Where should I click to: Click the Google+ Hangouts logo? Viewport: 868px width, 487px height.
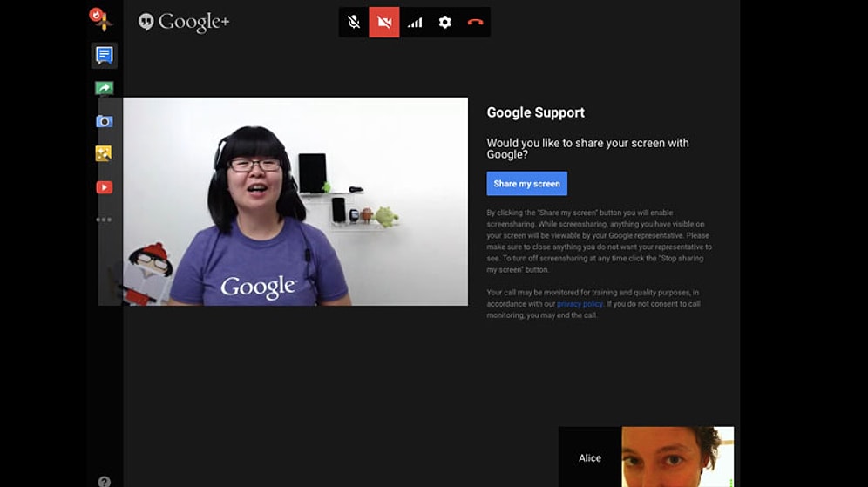tap(184, 22)
